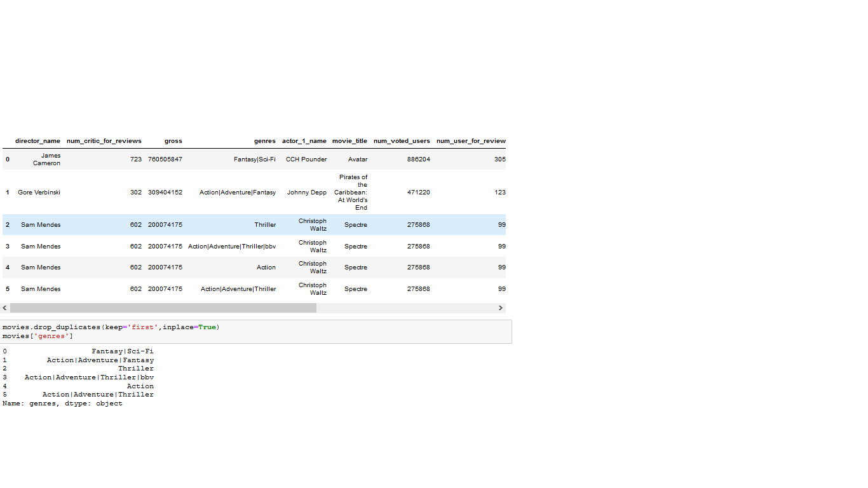The height and width of the screenshot is (488, 868).
Task: Click row index 3 in the table
Action: 8,247
